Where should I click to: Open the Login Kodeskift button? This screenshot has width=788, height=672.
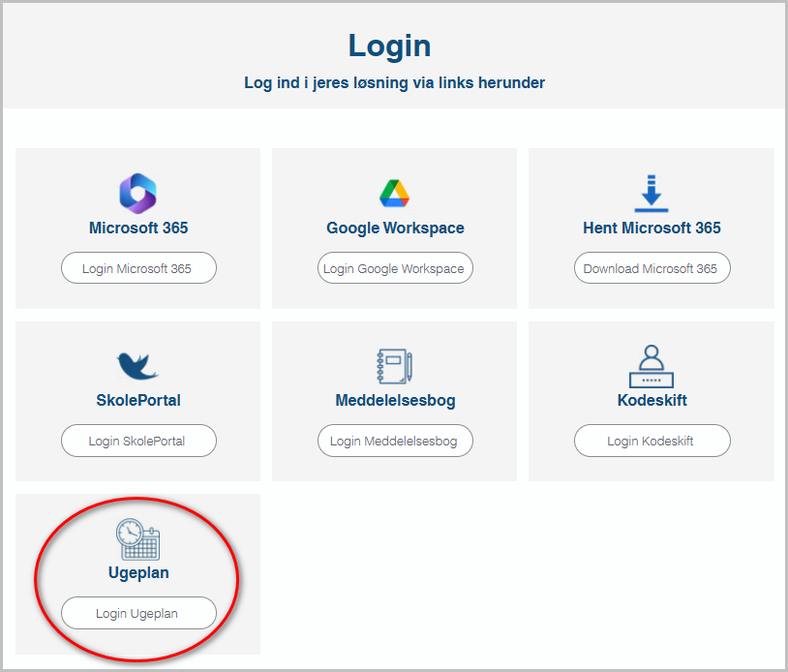point(652,441)
